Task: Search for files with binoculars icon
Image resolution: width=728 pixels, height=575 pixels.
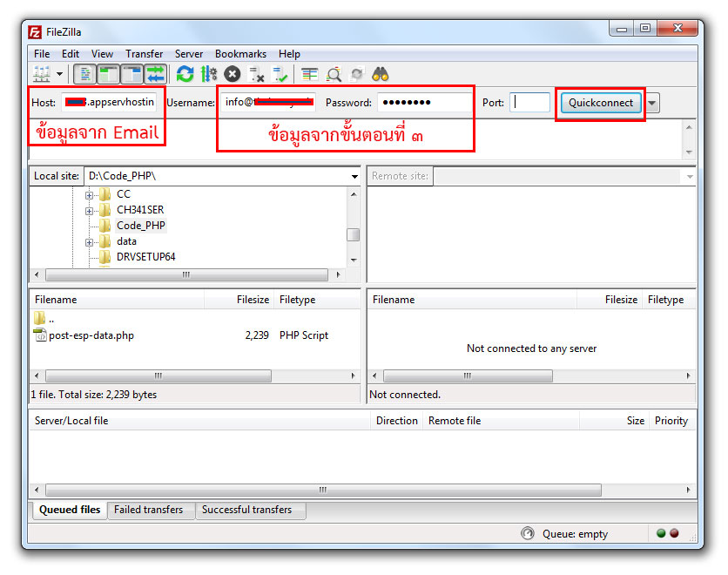Action: 381,74
